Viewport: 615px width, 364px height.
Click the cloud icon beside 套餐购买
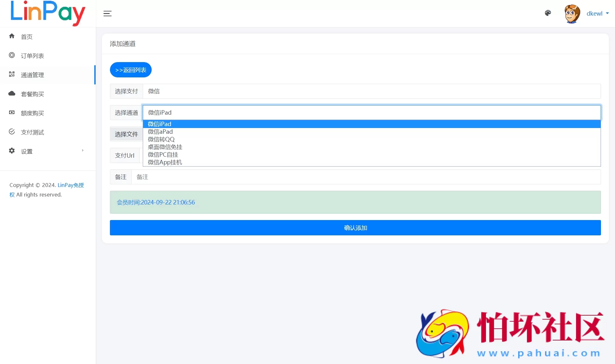point(12,93)
